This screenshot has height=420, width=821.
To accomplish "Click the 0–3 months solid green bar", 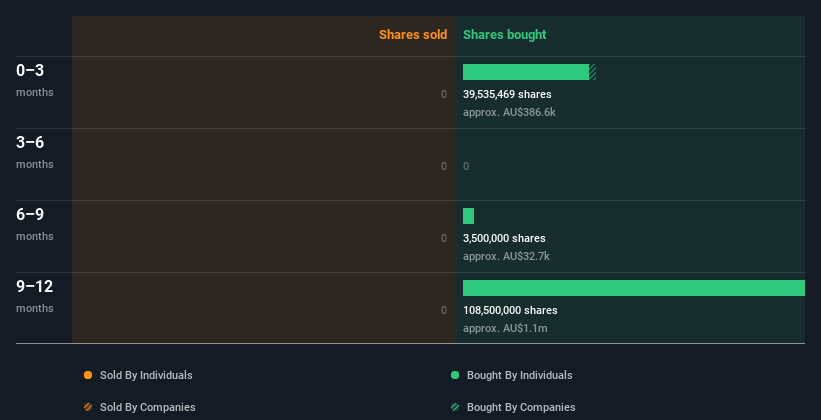I will (x=526, y=72).
